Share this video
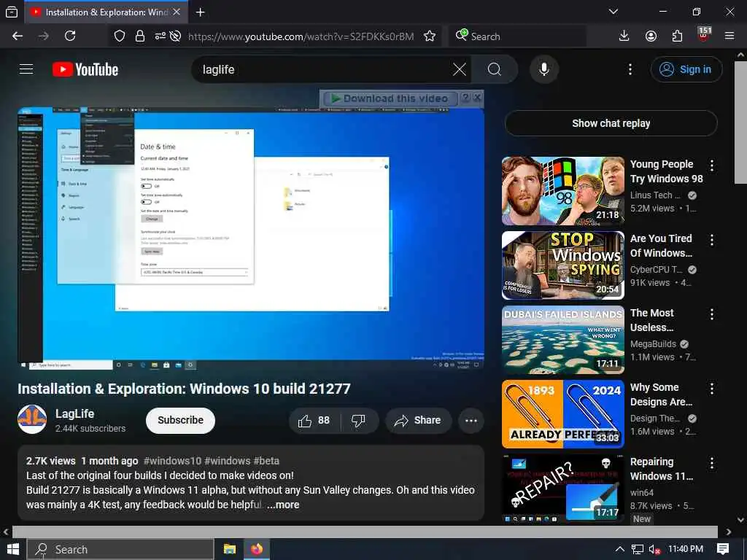747x560 pixels. 418,421
